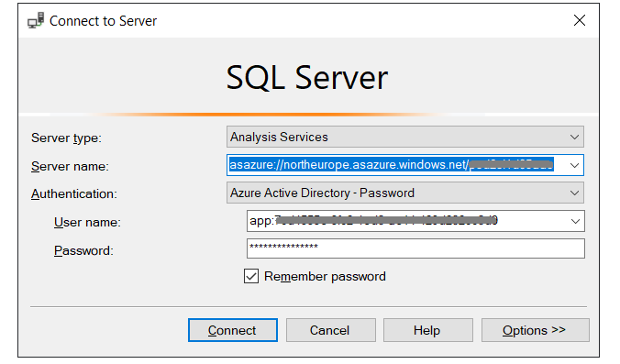Show more settings via Options >>

[x=535, y=330]
